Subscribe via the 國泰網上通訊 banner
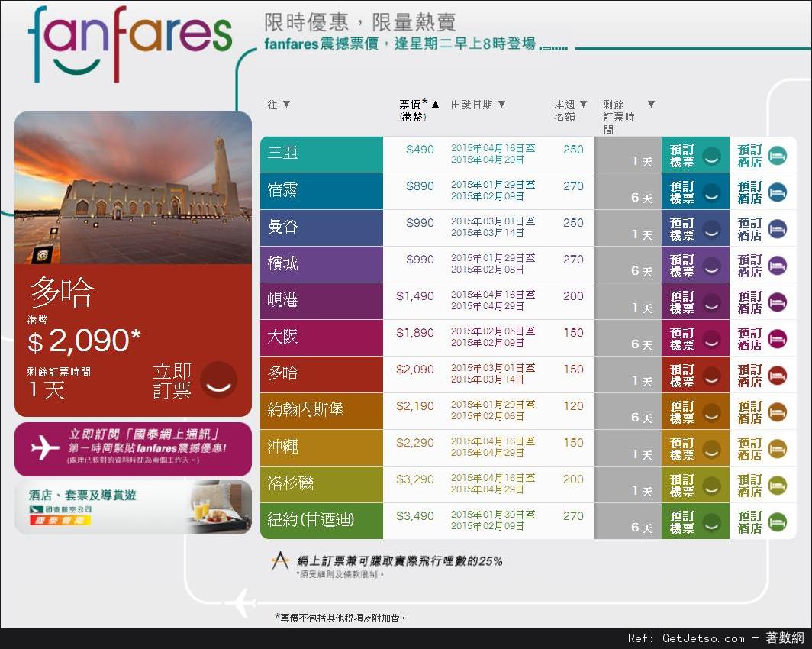Viewport: 812px width, 649px height. (x=133, y=449)
